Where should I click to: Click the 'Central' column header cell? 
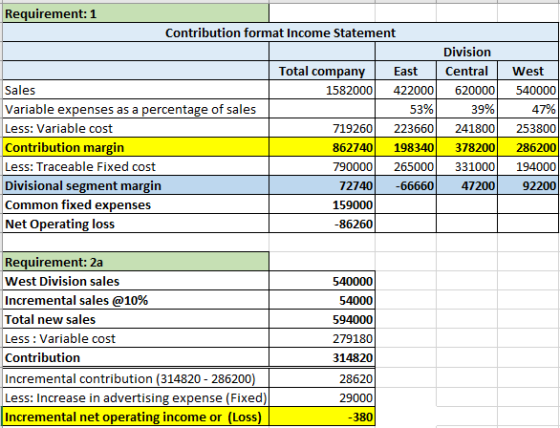[466, 71]
